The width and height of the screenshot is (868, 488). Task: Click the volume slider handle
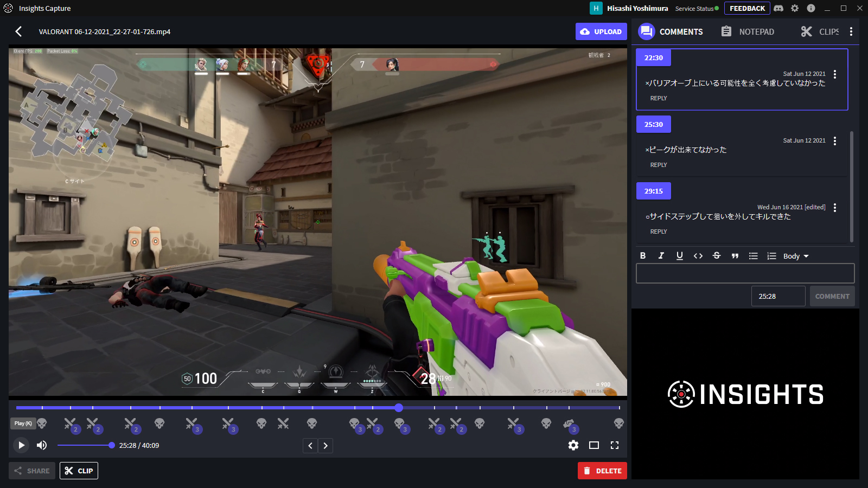tap(112, 445)
